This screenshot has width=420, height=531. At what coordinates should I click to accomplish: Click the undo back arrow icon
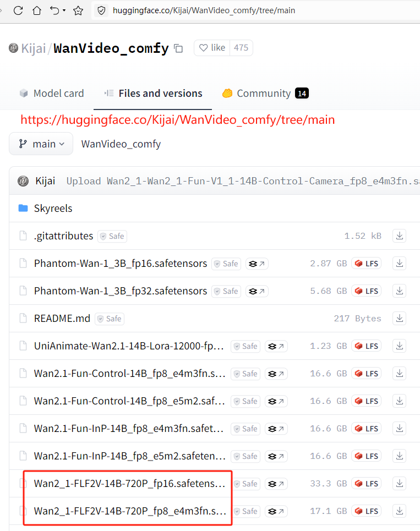click(54, 10)
